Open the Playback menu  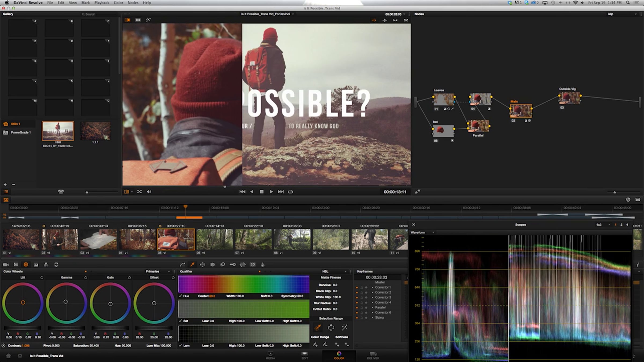point(102,3)
